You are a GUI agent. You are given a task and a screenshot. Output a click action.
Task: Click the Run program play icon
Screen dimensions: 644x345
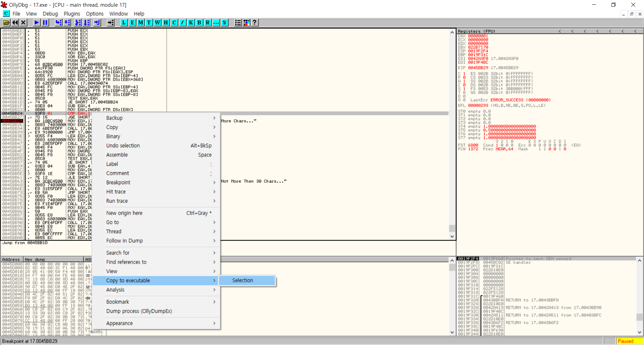[x=37, y=22]
